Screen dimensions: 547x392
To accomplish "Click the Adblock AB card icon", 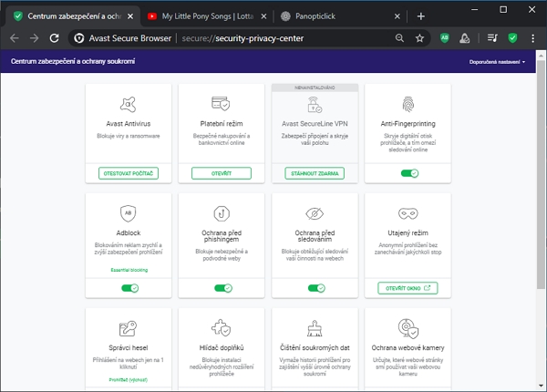I will pyautogui.click(x=128, y=212).
